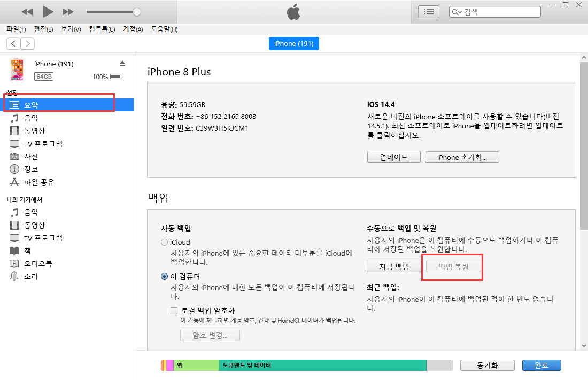Click the 지금 백업 button
Viewport: 588px width, 380px height.
tap(394, 267)
